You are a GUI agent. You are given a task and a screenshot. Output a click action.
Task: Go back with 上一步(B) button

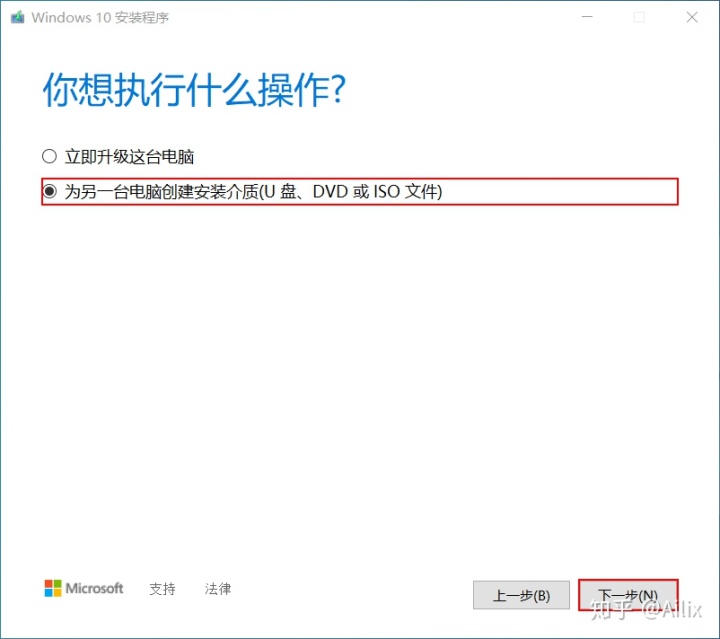(521, 595)
